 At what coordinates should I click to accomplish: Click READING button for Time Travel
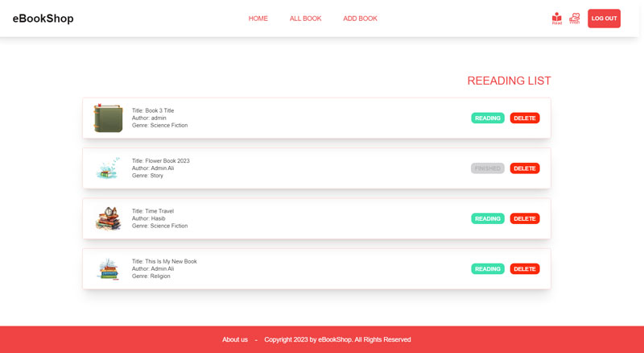coord(488,218)
